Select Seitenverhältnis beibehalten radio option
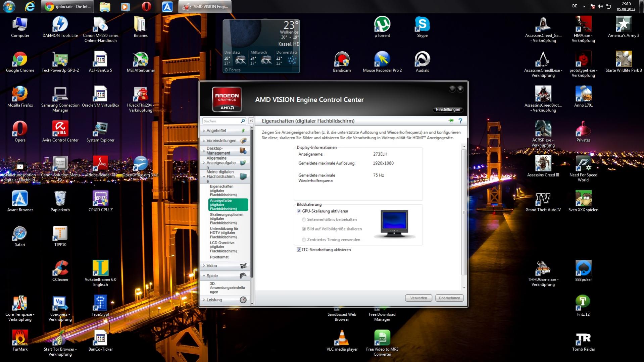Screen dimensions: 644x362 pos(304,219)
